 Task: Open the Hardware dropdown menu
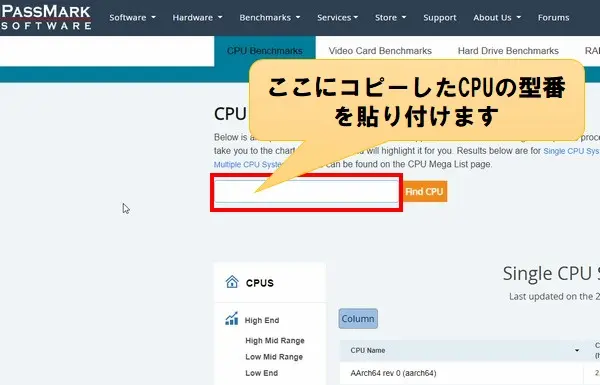click(197, 18)
